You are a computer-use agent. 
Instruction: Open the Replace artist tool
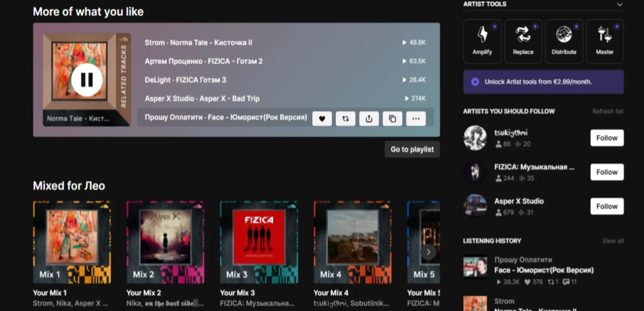pos(523,41)
